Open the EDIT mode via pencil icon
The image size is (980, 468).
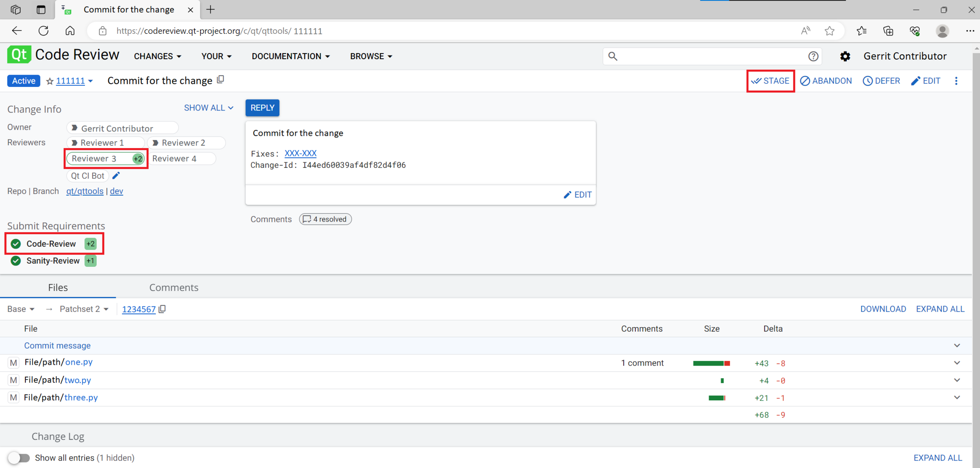[x=915, y=81]
